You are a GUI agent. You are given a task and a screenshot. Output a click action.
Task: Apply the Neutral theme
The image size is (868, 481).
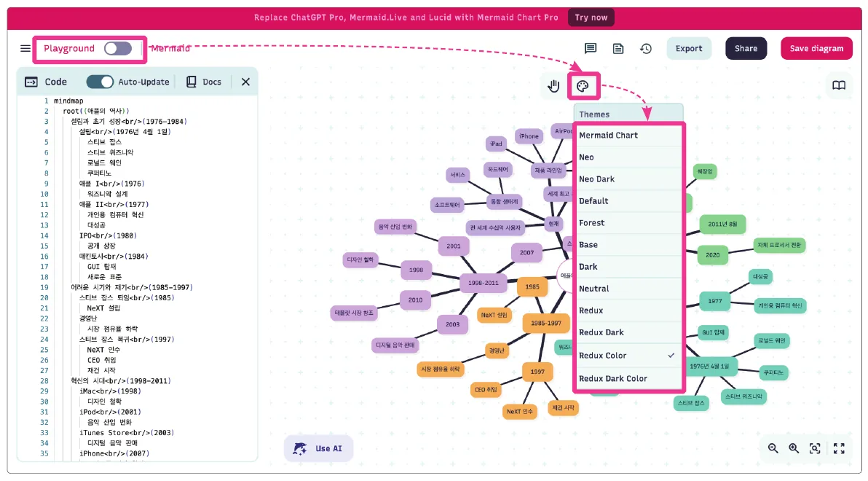(x=628, y=289)
